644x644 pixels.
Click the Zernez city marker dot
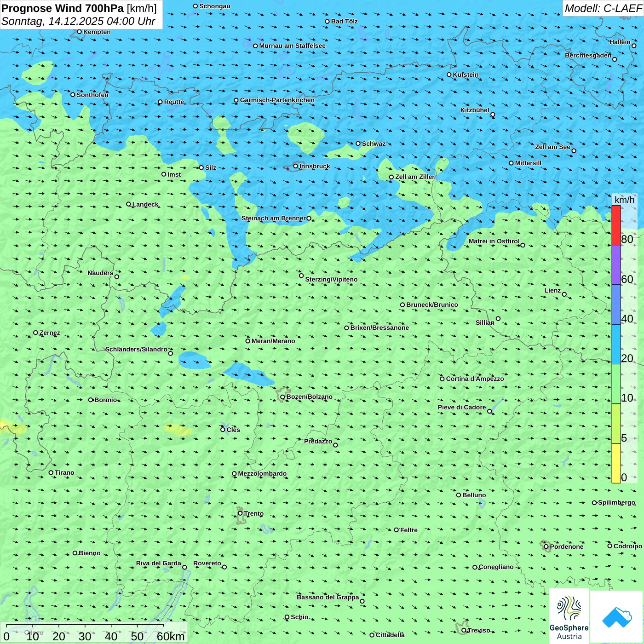click(x=35, y=333)
